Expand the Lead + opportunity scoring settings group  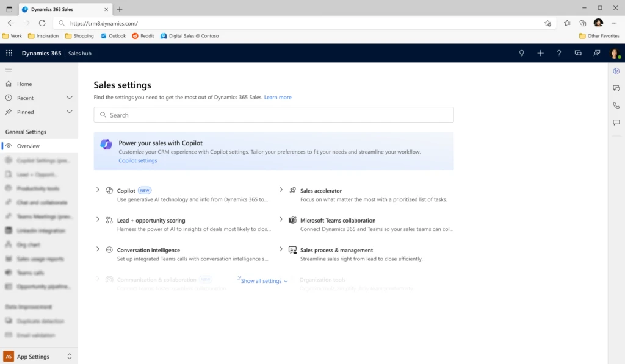pos(98,220)
